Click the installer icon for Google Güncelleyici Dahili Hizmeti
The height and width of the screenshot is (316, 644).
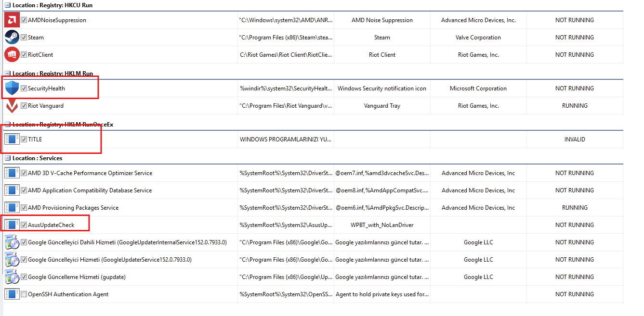coord(12,242)
